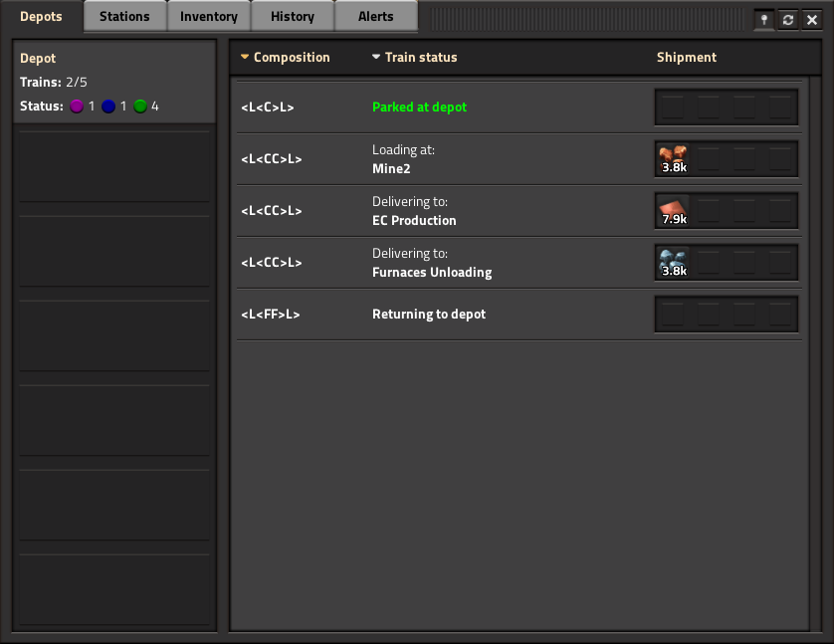The height and width of the screenshot is (644, 834).
Task: Open the Inventory tab
Action: (209, 17)
